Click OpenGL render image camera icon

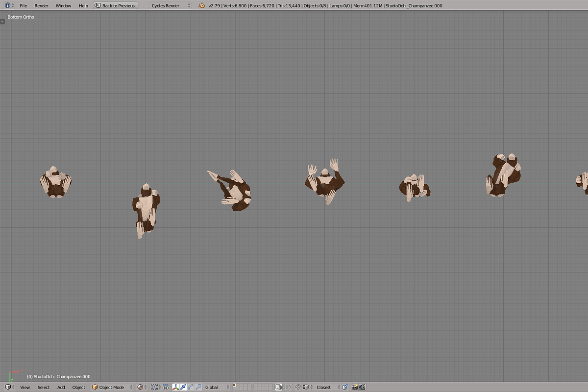[x=354, y=387]
